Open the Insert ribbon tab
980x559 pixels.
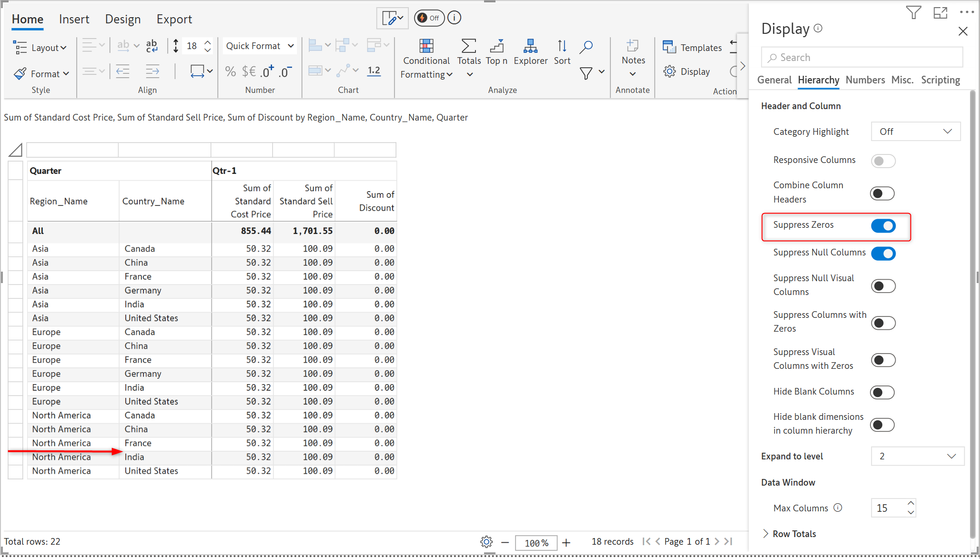[74, 19]
